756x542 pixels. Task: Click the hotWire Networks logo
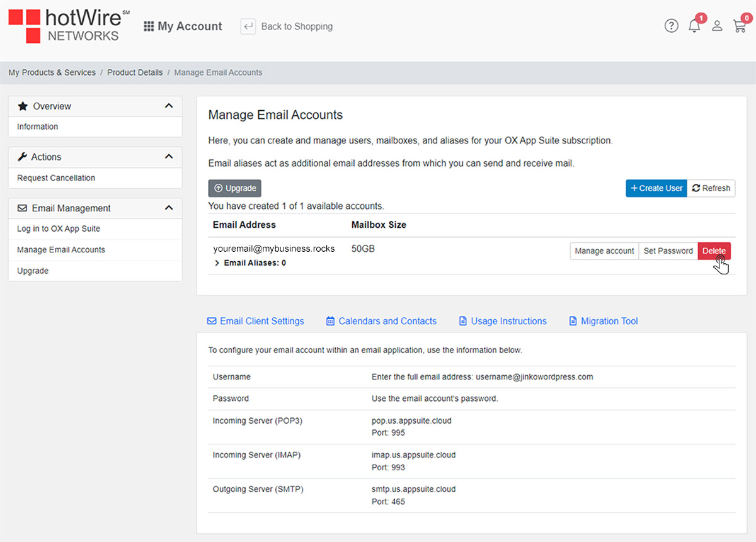coord(69,26)
